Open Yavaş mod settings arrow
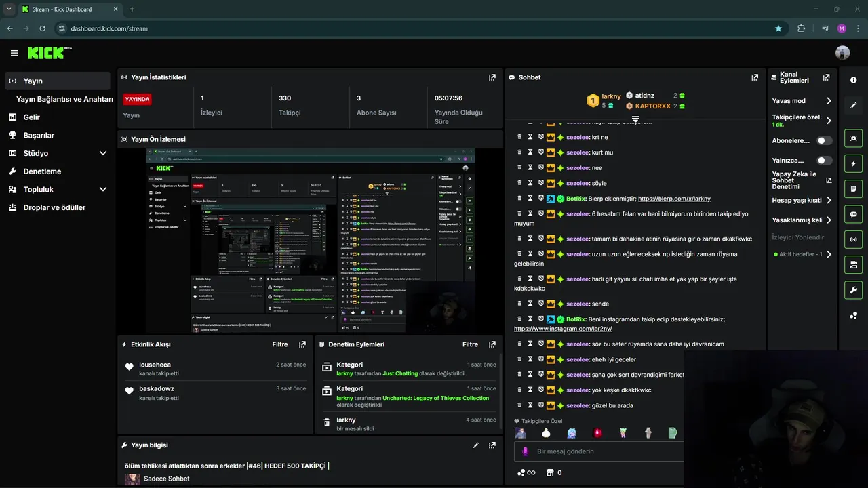 click(x=829, y=101)
